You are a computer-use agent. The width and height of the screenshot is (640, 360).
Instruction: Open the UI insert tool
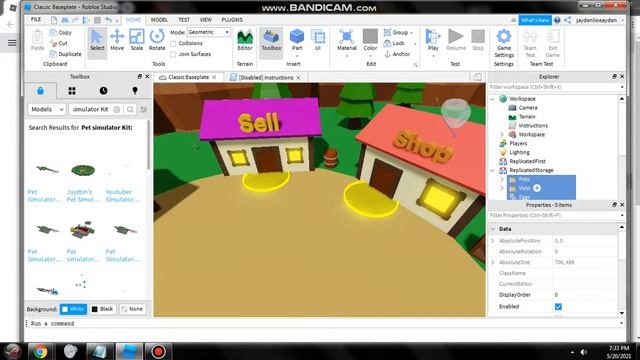coord(318,40)
